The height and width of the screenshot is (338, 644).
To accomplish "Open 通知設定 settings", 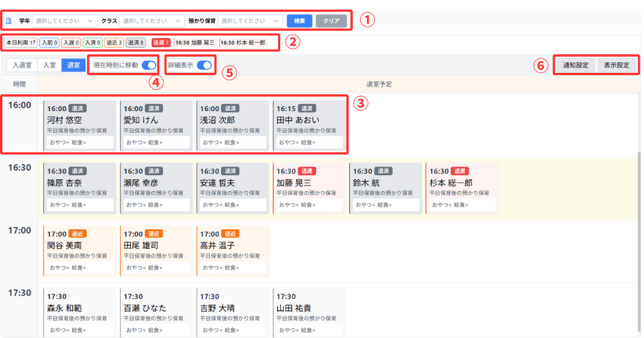I will point(575,65).
